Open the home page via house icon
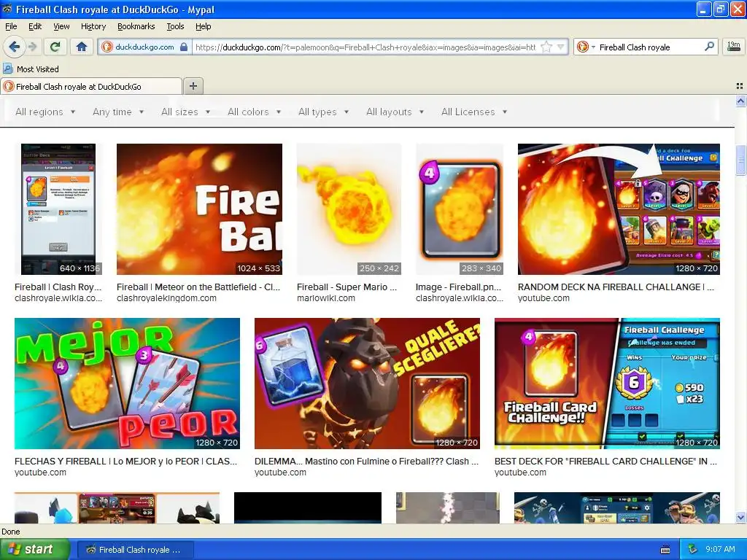 [x=82, y=47]
